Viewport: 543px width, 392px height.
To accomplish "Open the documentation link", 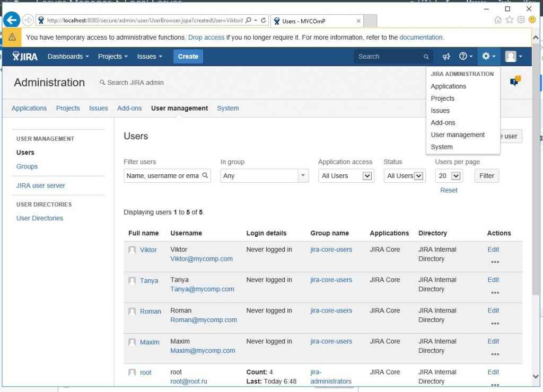I will 421,38.
